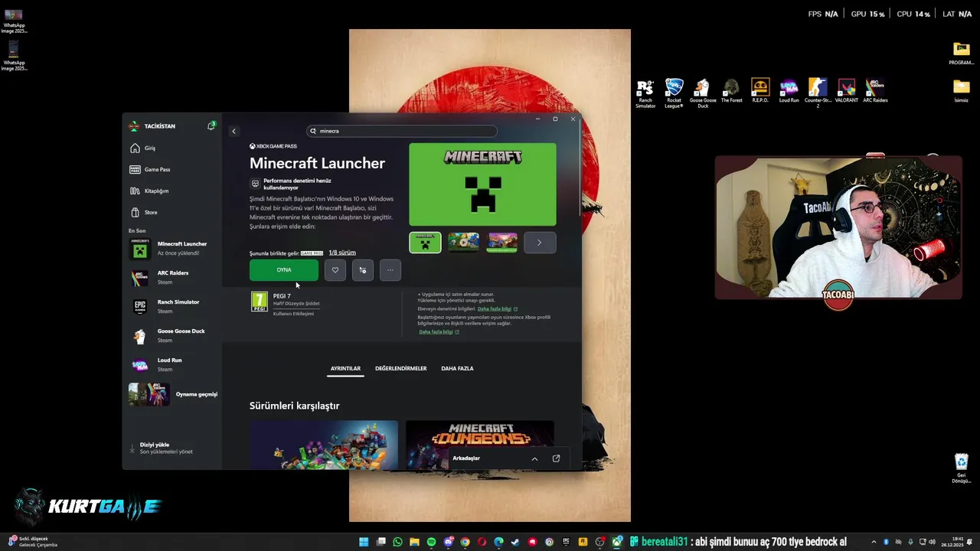Click the TACİKİSTAN profile avatar
This screenshot has width=980, height=551.
(134, 126)
